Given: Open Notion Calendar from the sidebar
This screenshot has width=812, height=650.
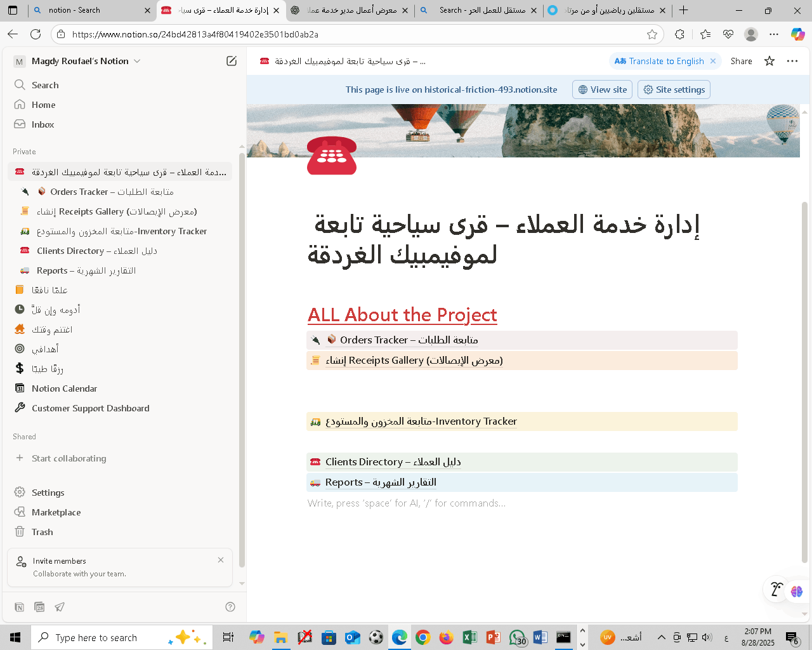Looking at the screenshot, I should click(64, 388).
